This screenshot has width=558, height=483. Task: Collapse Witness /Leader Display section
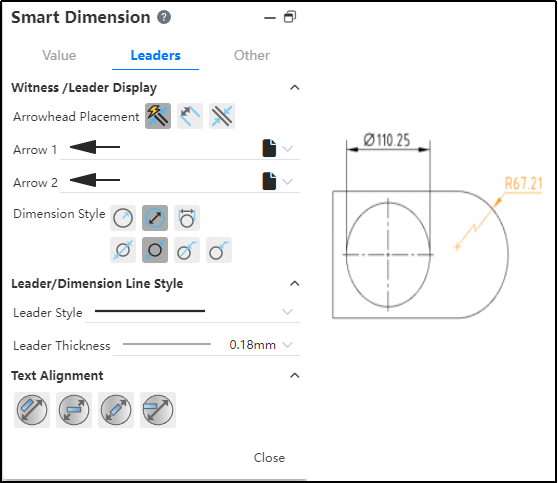295,88
